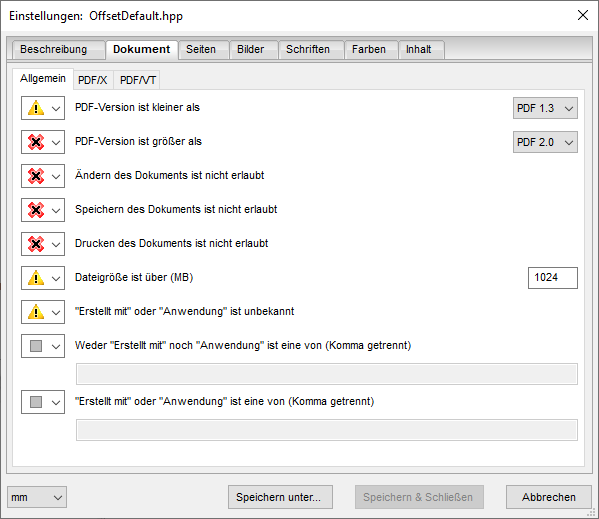Expand severity arrow for 'Dateigröße ist über (MB)'
This screenshot has height=519, width=599.
56,279
